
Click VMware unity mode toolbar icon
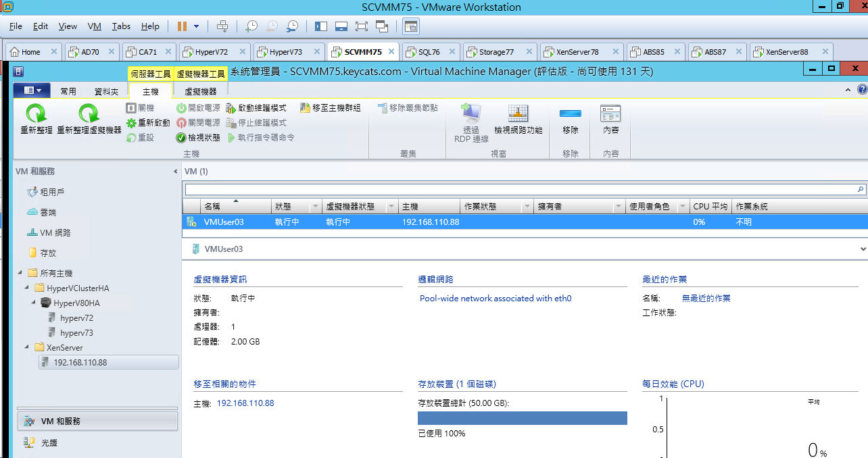382,26
